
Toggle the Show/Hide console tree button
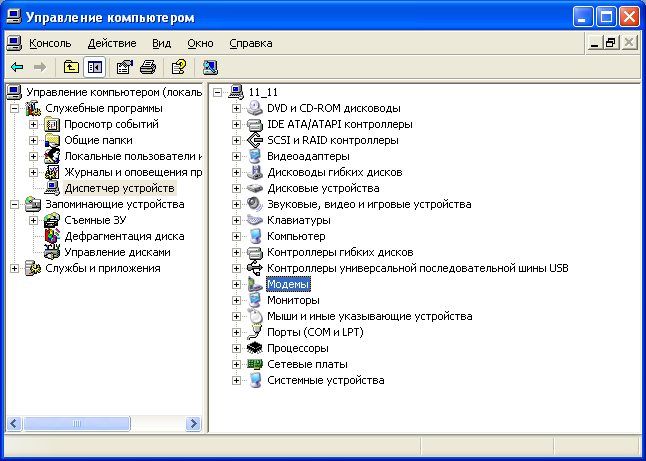point(95,67)
